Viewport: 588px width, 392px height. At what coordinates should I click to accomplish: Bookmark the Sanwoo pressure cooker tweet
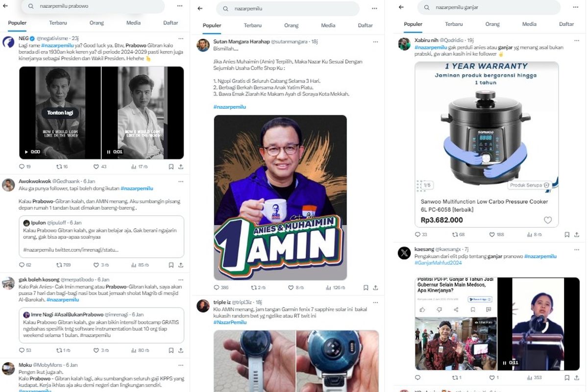(x=568, y=234)
